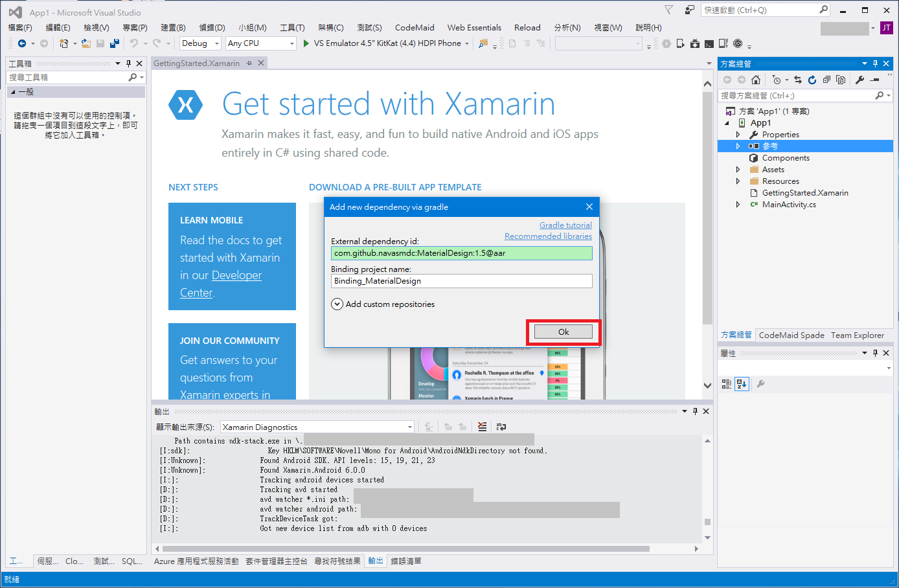Open the Android SDK Manager icon
Image resolution: width=899 pixels, height=588 pixels.
[695, 43]
